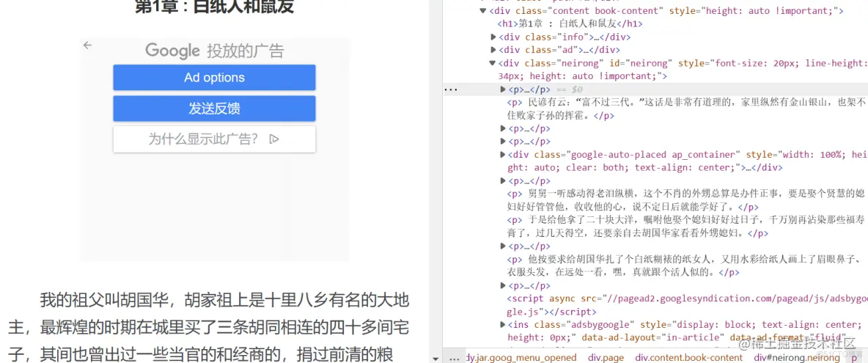Select the p row starting 于是给他拿了二十块大洋
Image resolution: width=868 pixels, height=363 pixels.
685,227
